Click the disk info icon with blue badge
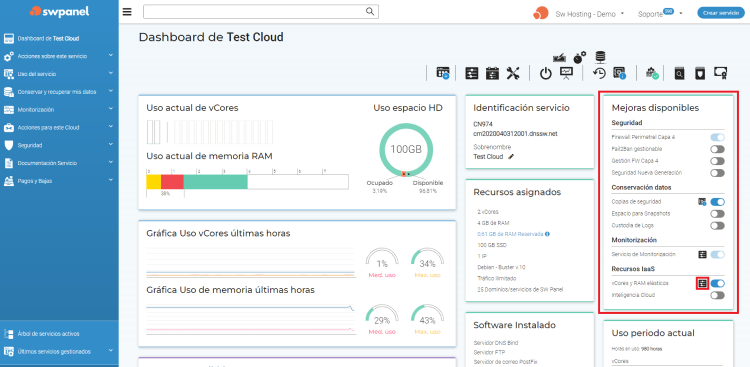This screenshot has height=367, width=750. (619, 73)
